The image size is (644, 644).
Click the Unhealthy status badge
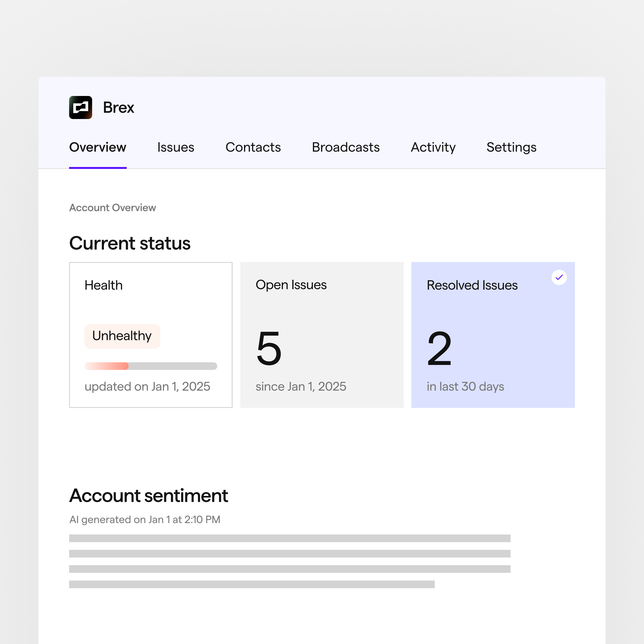(122, 336)
